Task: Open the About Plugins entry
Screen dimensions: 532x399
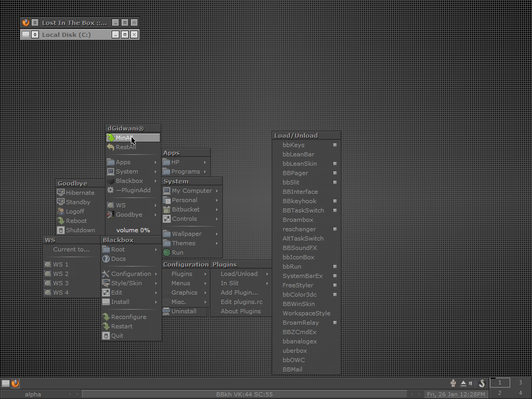Action: coord(241,311)
